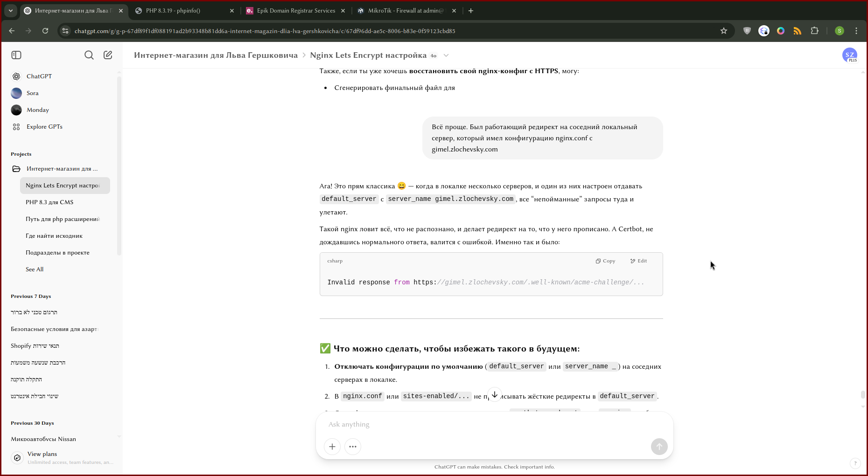Open the Chrome three-dot menu
Viewport: 868px width, 476px height.
[x=856, y=31]
